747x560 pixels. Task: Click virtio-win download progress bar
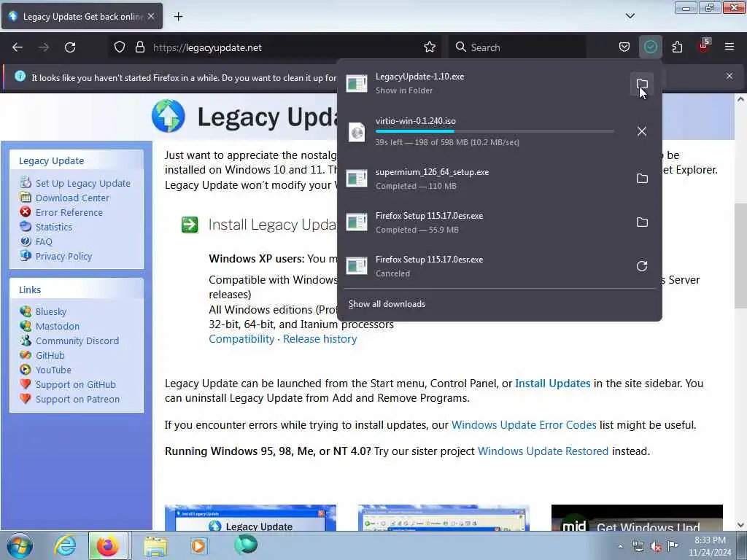pos(495,131)
